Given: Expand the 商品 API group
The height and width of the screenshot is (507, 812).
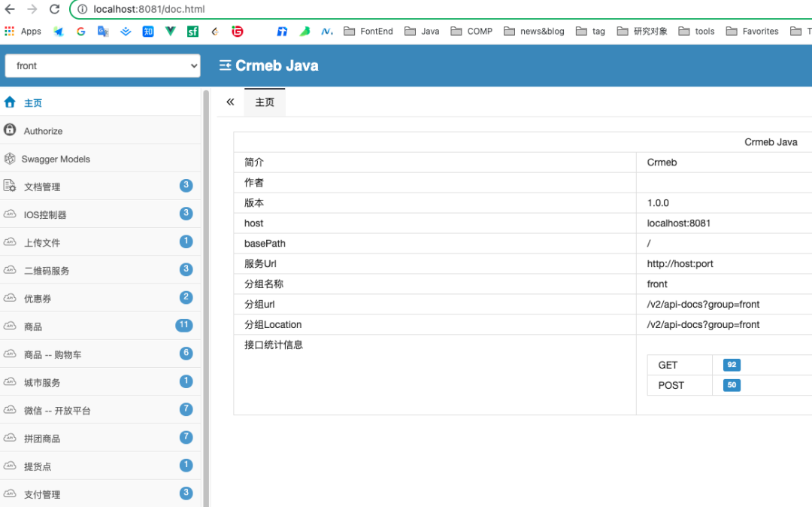Looking at the screenshot, I should click(33, 326).
